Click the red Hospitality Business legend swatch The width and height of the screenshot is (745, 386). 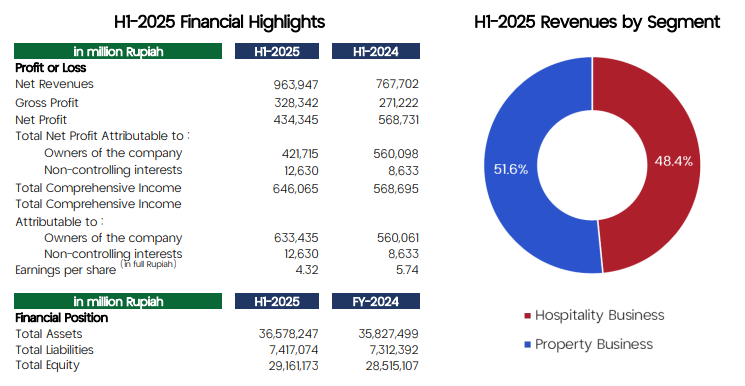(527, 316)
